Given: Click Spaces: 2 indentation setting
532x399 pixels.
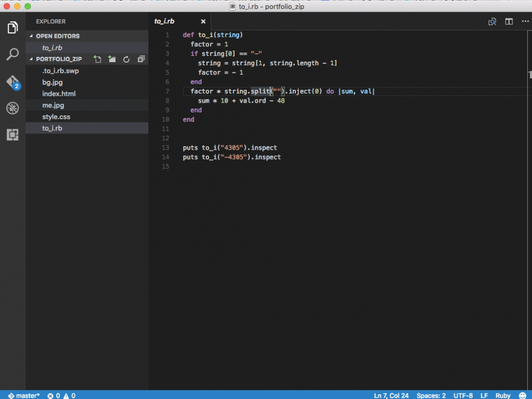Looking at the screenshot, I should 431,395.
